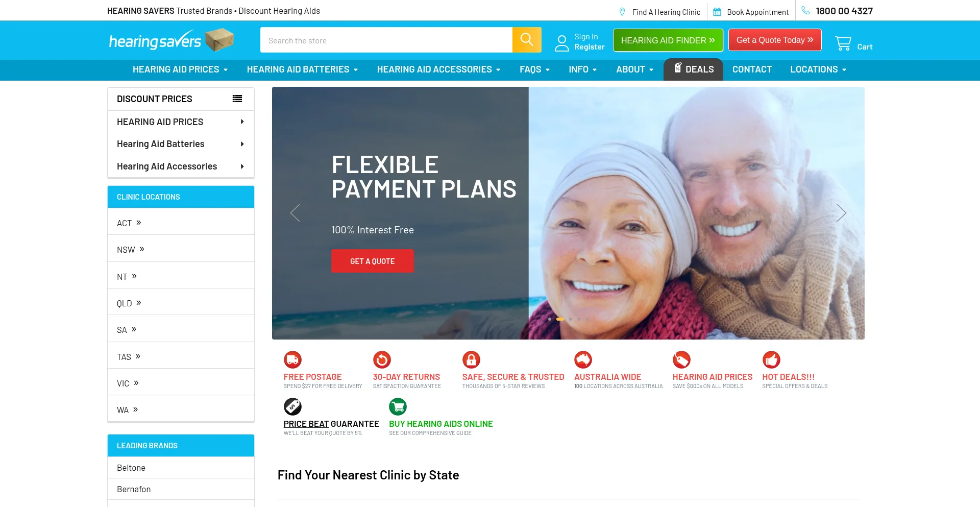This screenshot has width=980, height=507.
Task: Open the shopping cart icon
Action: point(843,43)
